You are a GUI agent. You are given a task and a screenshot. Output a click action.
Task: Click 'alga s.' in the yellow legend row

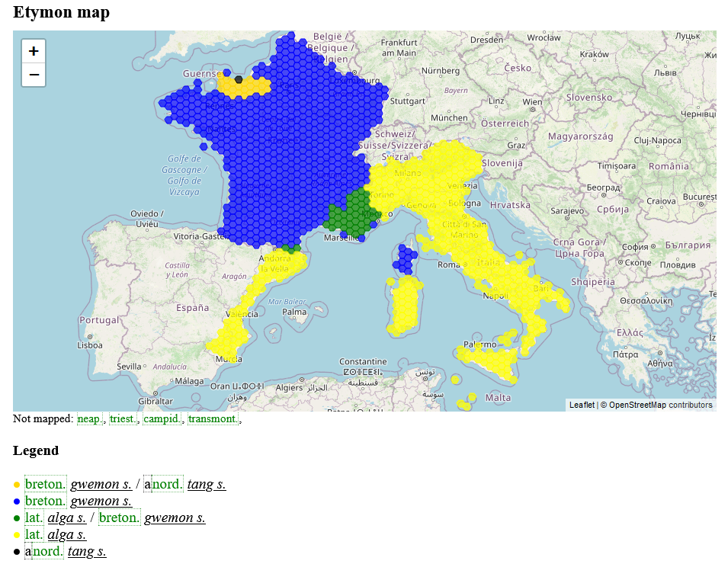point(66,534)
